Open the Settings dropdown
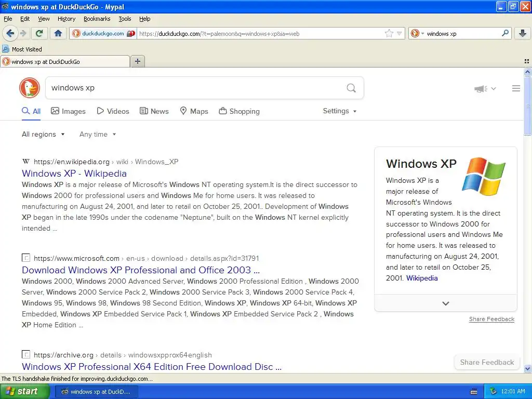Image resolution: width=532 pixels, height=399 pixels. pyautogui.click(x=340, y=111)
